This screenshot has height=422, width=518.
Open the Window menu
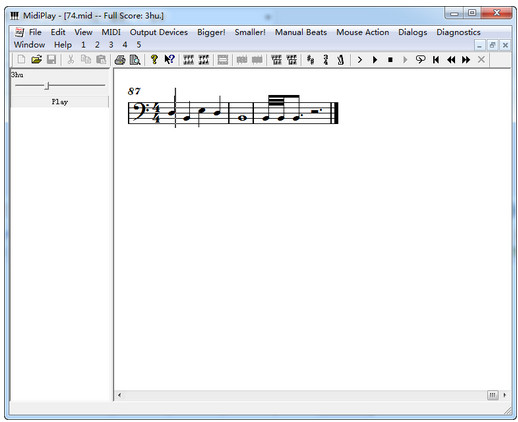pyautogui.click(x=29, y=45)
